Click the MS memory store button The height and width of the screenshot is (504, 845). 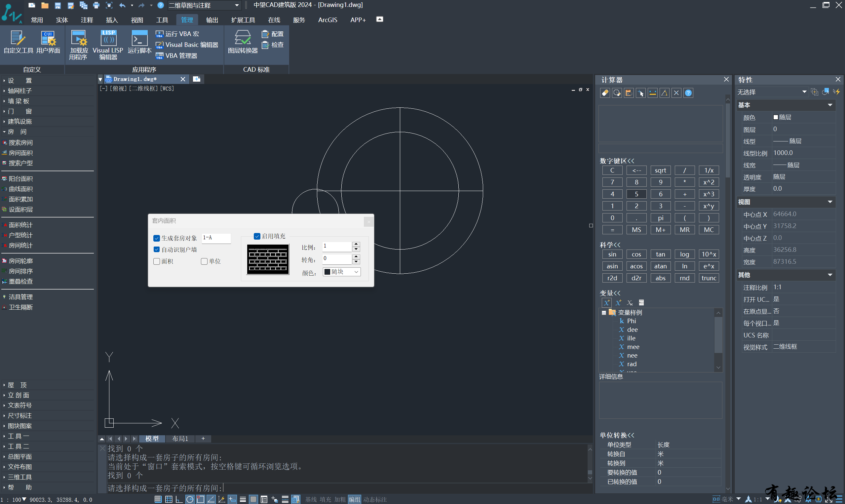636,230
